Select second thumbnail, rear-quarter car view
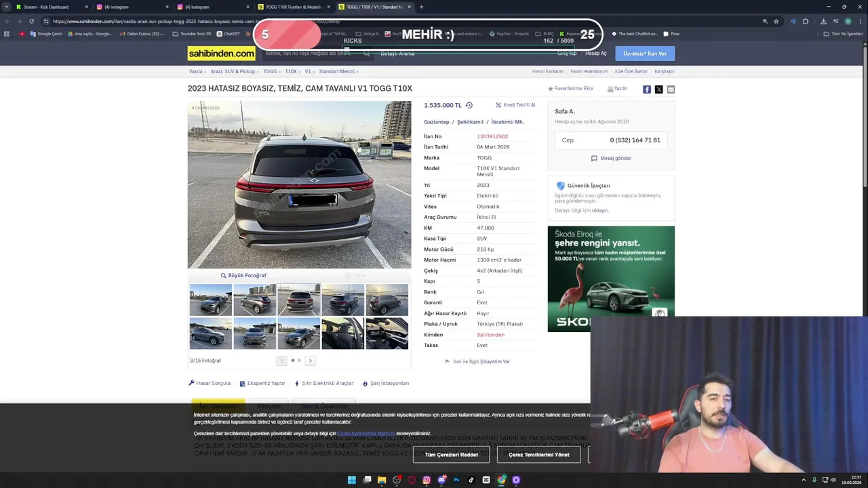The width and height of the screenshot is (868, 488). point(254,300)
